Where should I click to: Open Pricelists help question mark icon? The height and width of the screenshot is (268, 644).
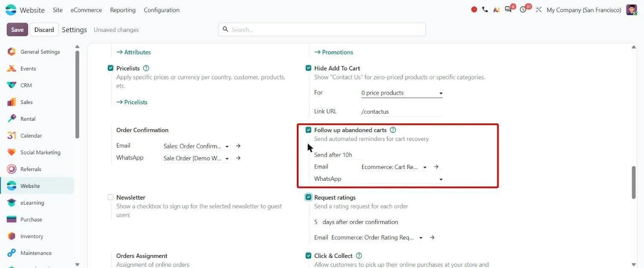click(x=146, y=68)
